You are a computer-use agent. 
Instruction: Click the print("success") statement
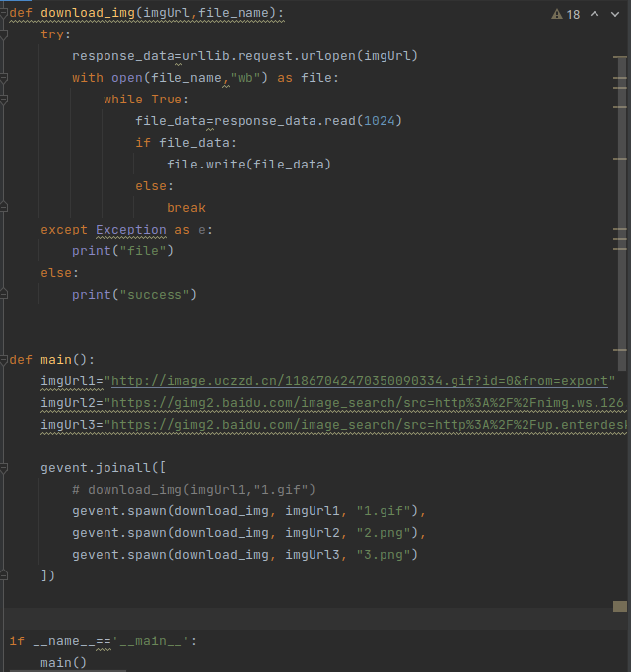click(134, 295)
